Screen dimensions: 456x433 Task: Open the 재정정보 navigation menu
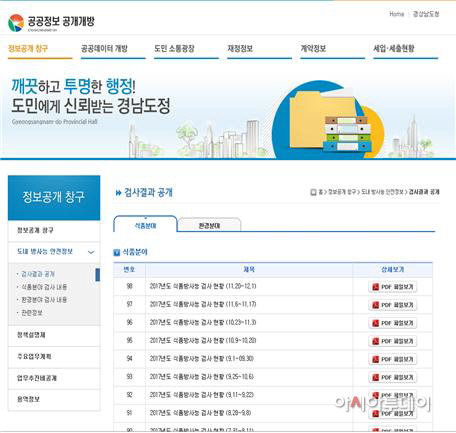click(240, 49)
